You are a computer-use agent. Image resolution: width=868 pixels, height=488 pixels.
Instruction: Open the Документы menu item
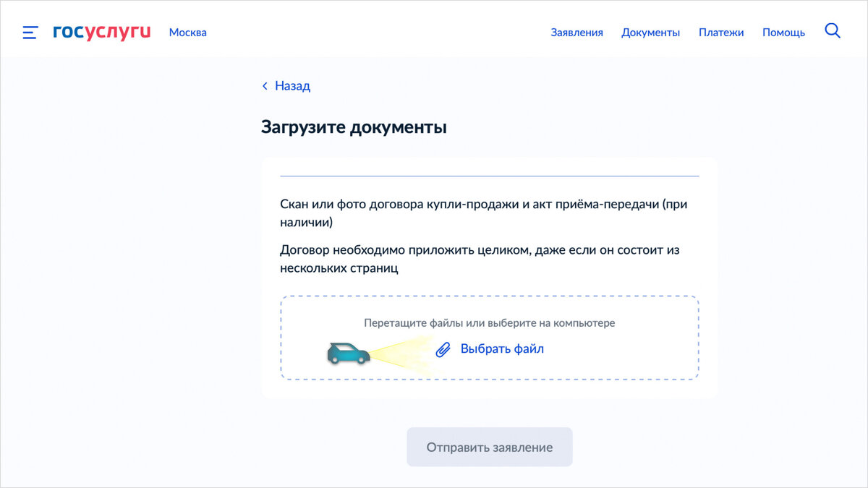coord(650,33)
